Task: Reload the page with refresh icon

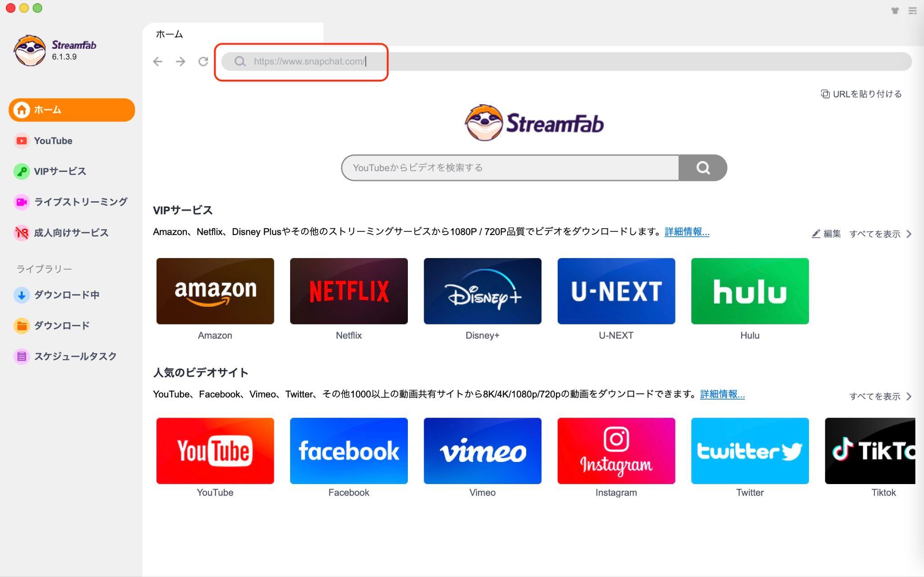Action: [x=203, y=61]
